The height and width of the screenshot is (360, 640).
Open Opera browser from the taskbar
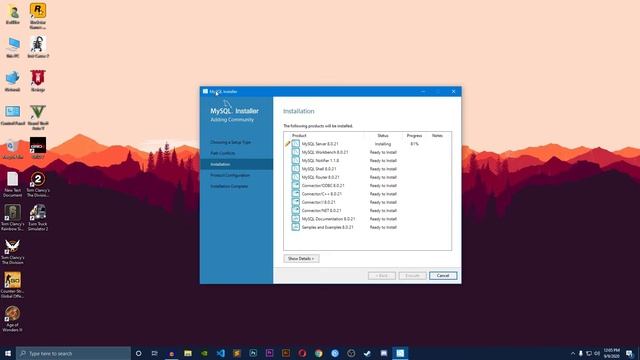[x=302, y=353]
